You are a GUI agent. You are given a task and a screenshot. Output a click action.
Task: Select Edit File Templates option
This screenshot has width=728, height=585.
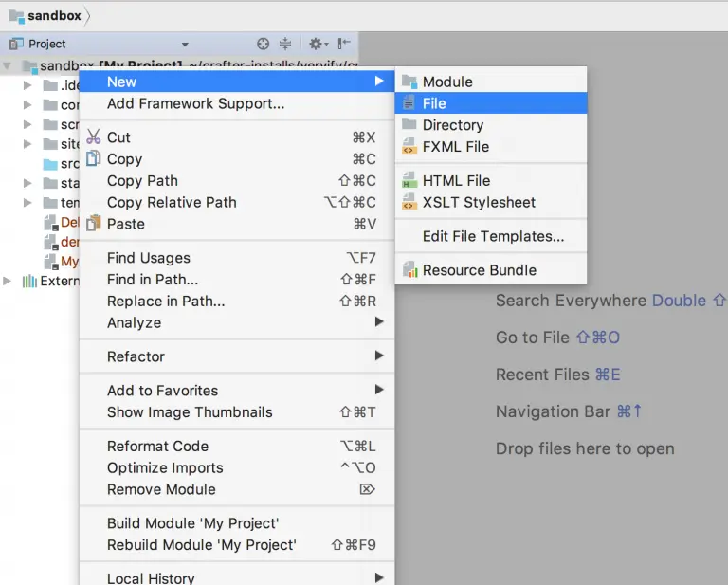coord(493,236)
